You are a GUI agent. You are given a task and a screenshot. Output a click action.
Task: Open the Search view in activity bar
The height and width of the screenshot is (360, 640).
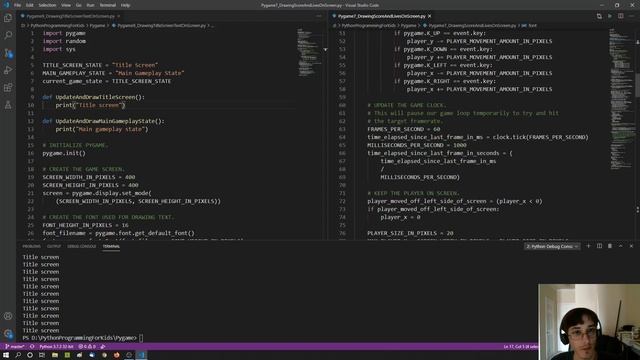(8, 35)
